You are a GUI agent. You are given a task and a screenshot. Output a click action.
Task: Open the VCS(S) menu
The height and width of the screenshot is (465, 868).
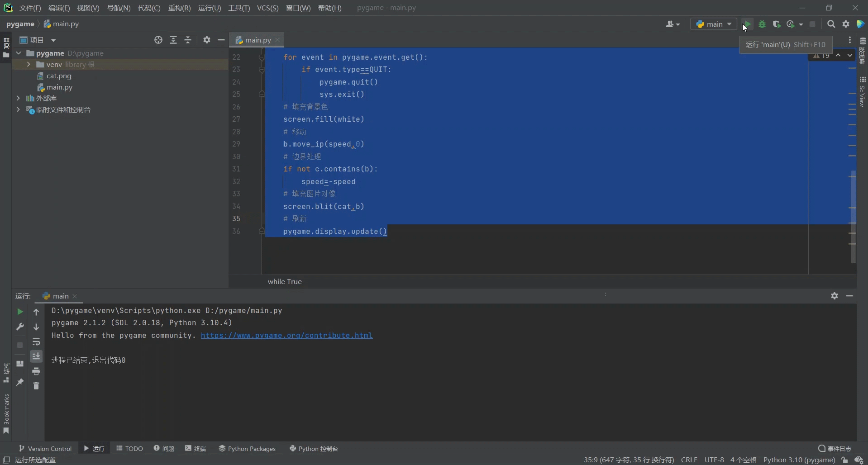[267, 8]
